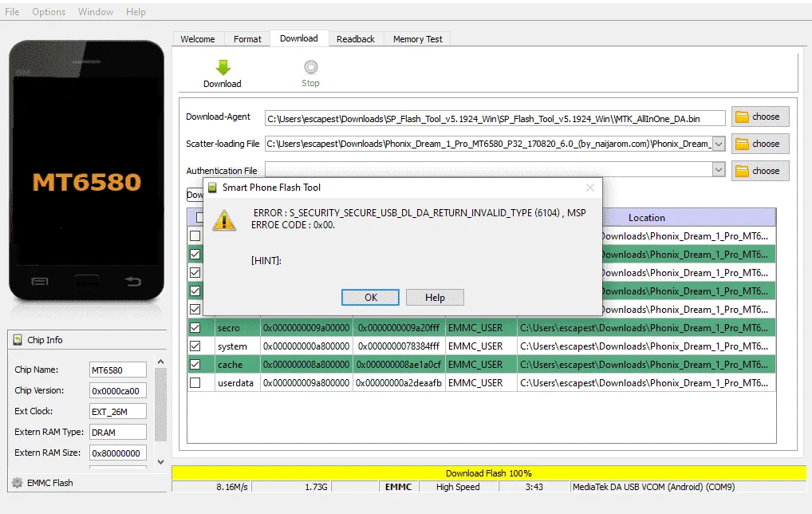Click the 8.16M/s speed status entry
Image resolution: width=812 pixels, height=514 pixels.
pos(232,487)
